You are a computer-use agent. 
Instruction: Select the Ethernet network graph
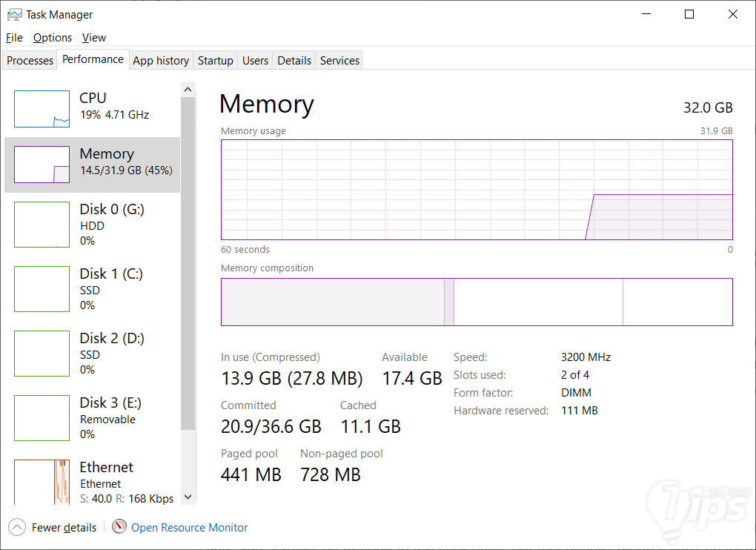tap(42, 482)
